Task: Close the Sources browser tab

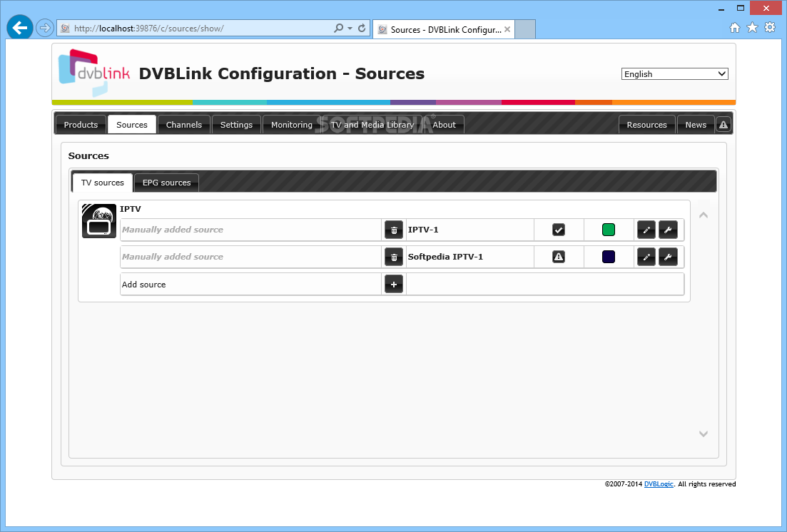Action: (507, 29)
